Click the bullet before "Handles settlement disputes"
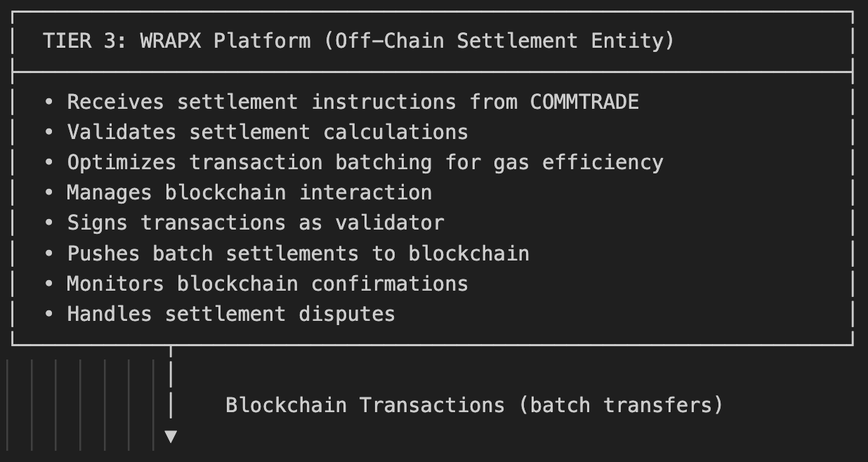Image resolution: width=868 pixels, height=462 pixels. click(x=49, y=313)
